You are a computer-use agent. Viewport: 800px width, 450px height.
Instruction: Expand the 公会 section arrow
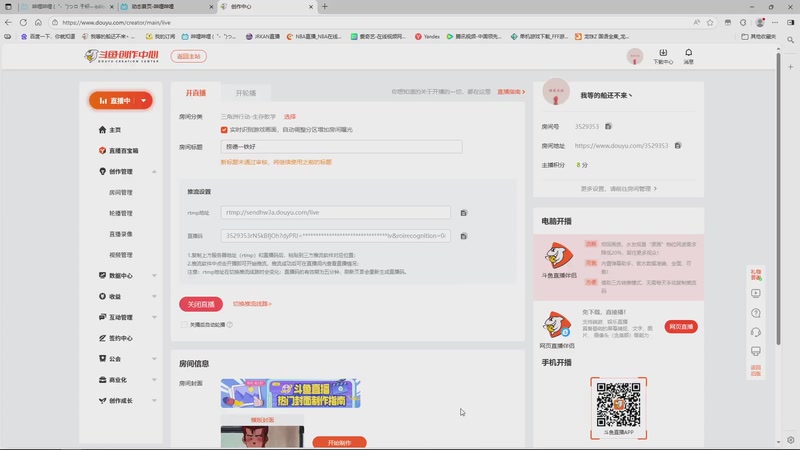tap(154, 359)
